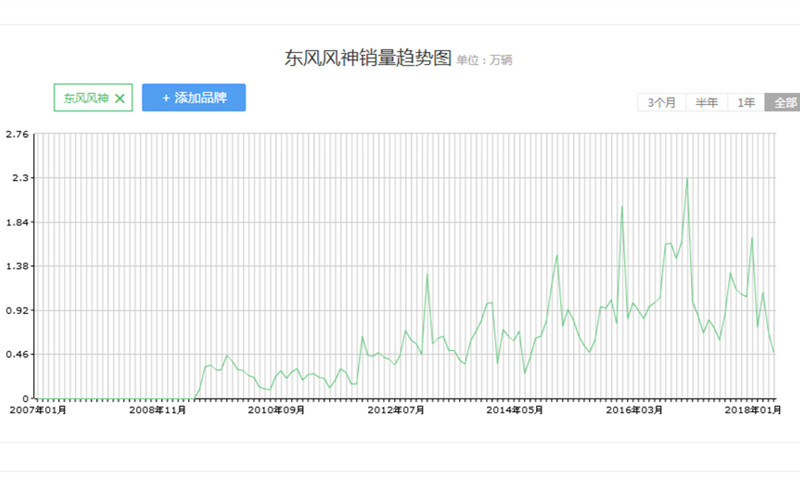Click the 2010年09月 x-axis label

pyautogui.click(x=277, y=409)
